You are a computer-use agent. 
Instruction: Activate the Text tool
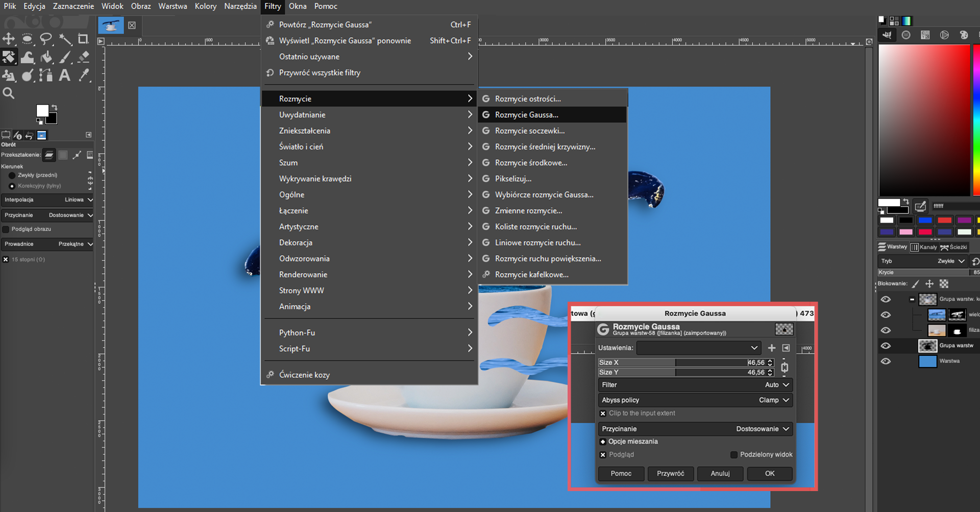pyautogui.click(x=65, y=76)
